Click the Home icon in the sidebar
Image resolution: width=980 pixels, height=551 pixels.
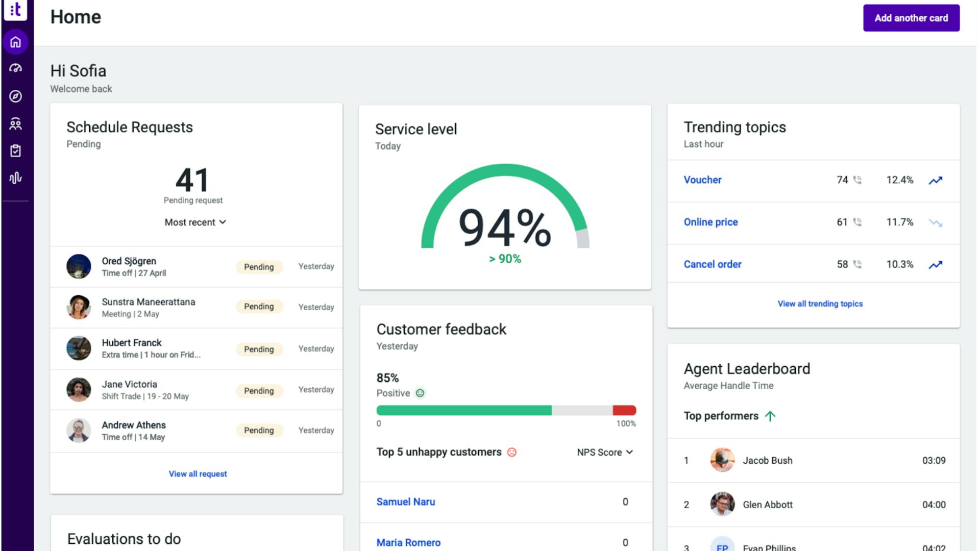click(15, 42)
